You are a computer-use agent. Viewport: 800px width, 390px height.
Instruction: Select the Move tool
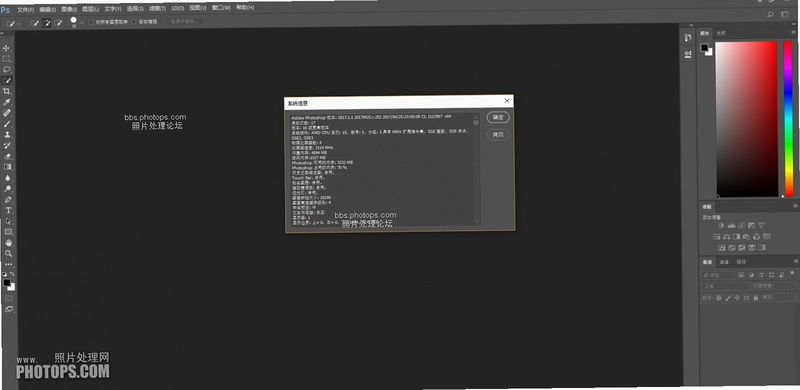pyautogui.click(x=7, y=48)
